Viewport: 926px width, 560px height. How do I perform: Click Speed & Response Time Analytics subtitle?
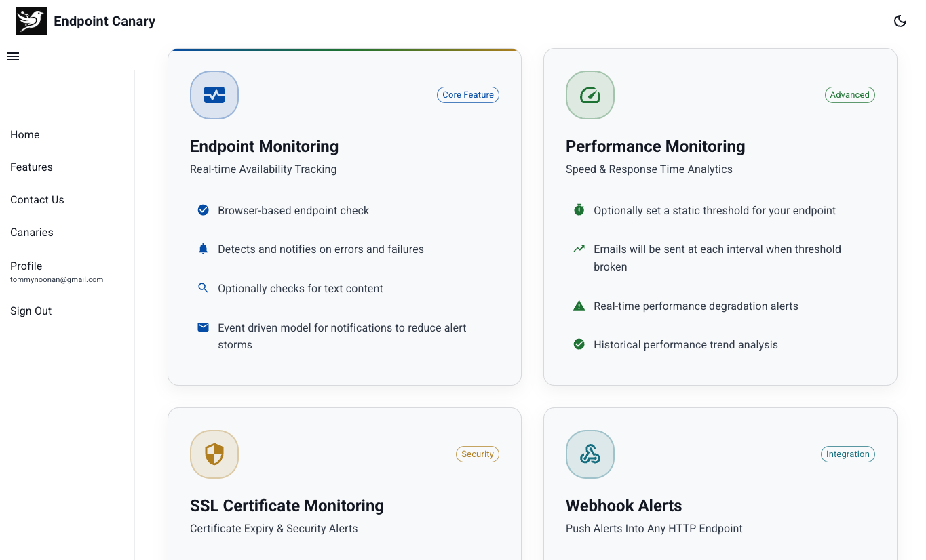649,169
